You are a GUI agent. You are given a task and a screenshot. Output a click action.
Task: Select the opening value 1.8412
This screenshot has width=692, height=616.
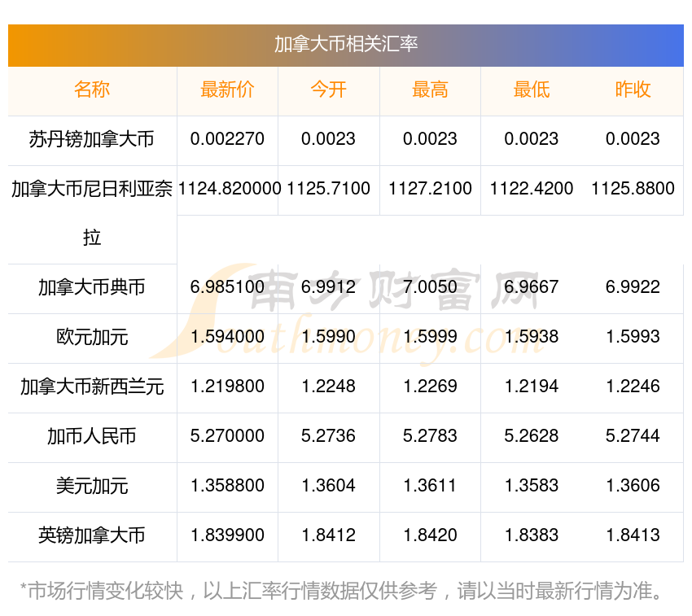(328, 535)
